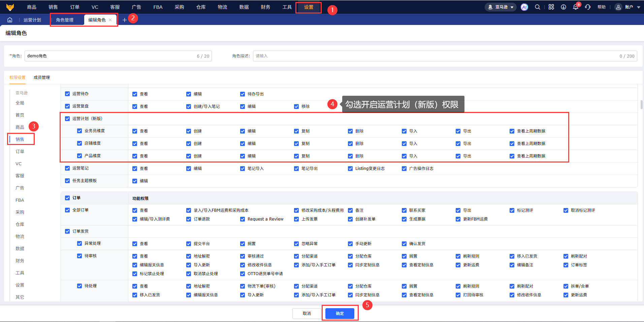Open the download center icon
The image size is (644, 322).
563,7
